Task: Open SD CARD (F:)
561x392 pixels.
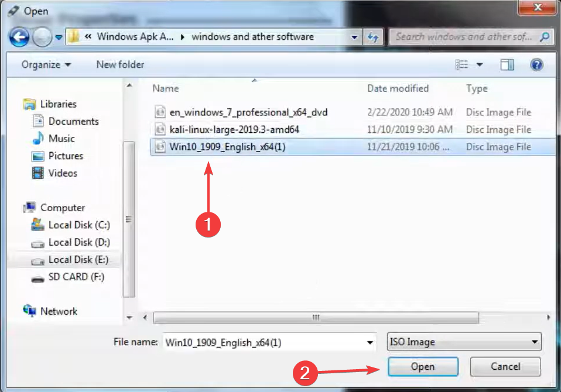Action: point(76,277)
